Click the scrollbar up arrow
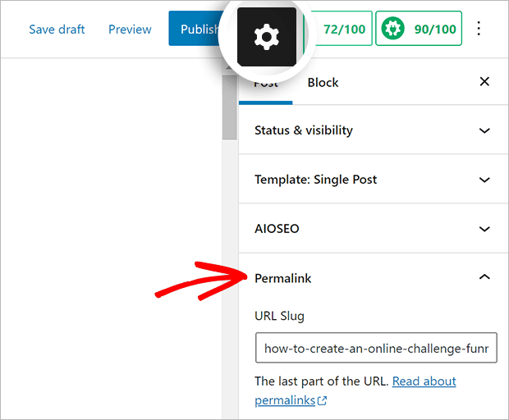The image size is (509, 420). 230,66
